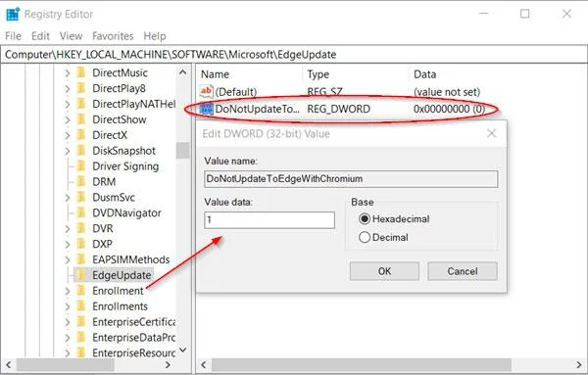
Task: Select the DRM folder icon
Action: 81,182
